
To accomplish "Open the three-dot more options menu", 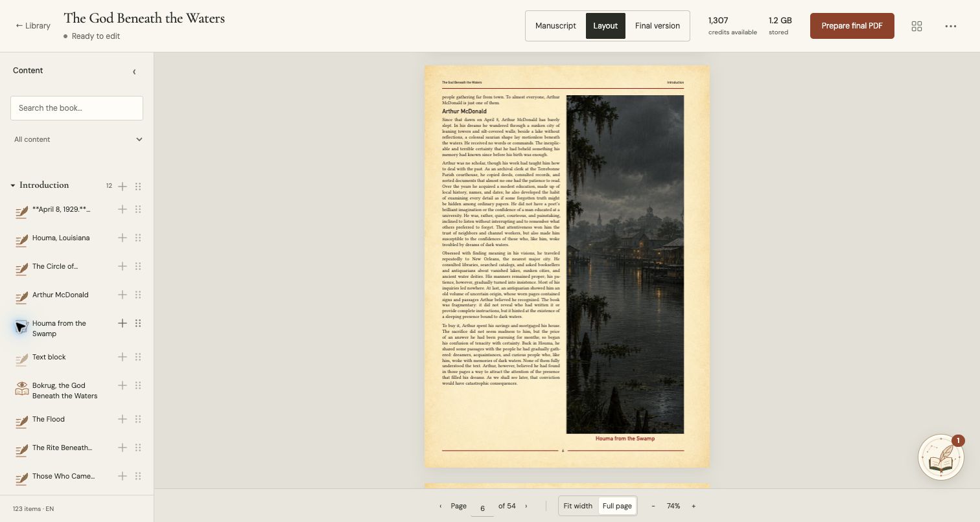I will 951,26.
